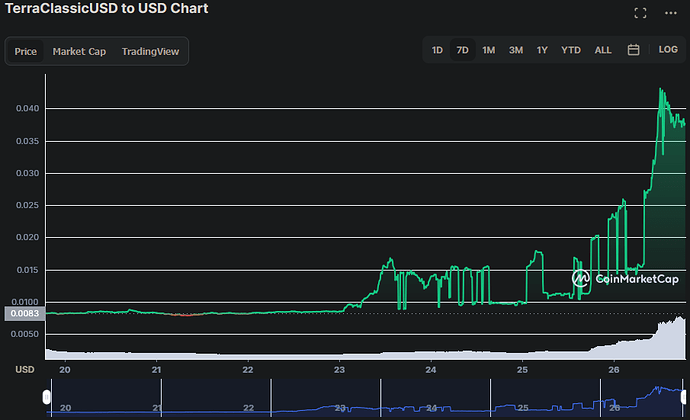Click the 0.0083 price label marker
The width and height of the screenshot is (690, 420).
pos(20,314)
